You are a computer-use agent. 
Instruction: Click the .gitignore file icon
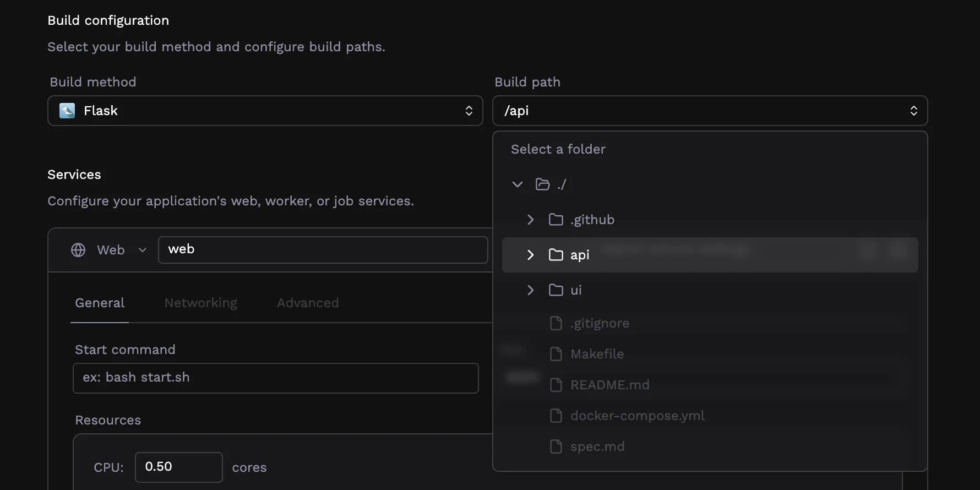click(556, 323)
